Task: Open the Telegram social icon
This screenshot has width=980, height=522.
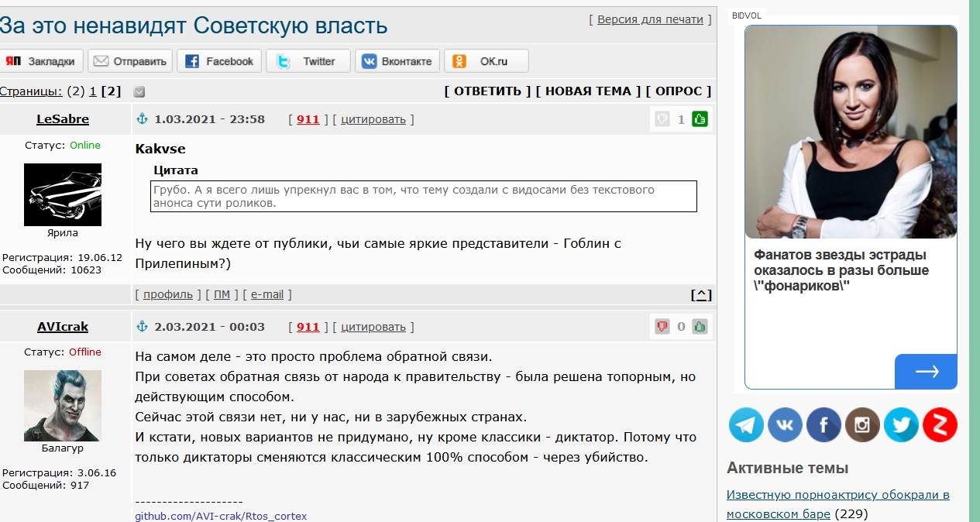Action: click(746, 425)
